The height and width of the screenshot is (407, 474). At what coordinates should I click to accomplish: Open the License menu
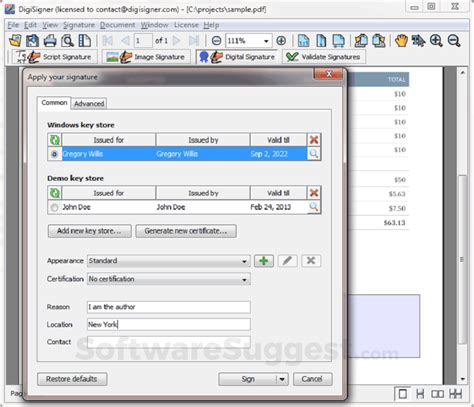pos(186,25)
